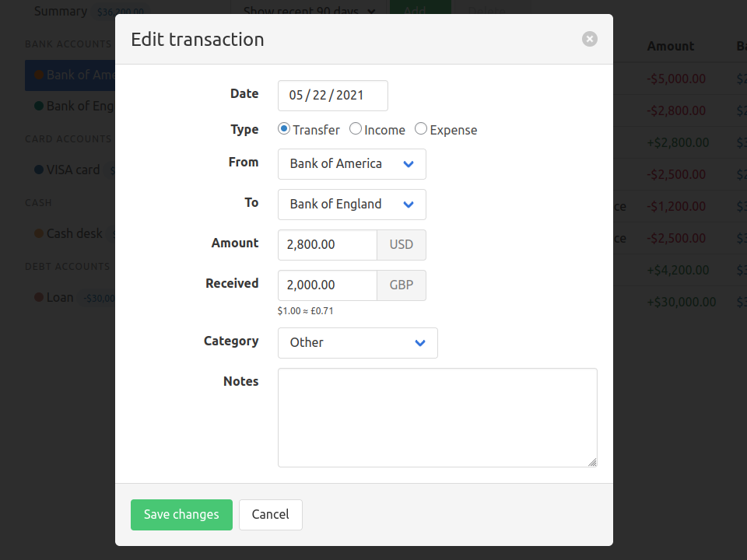Select Bank of America account in sidebar
The height and width of the screenshot is (560, 747).
70,75
